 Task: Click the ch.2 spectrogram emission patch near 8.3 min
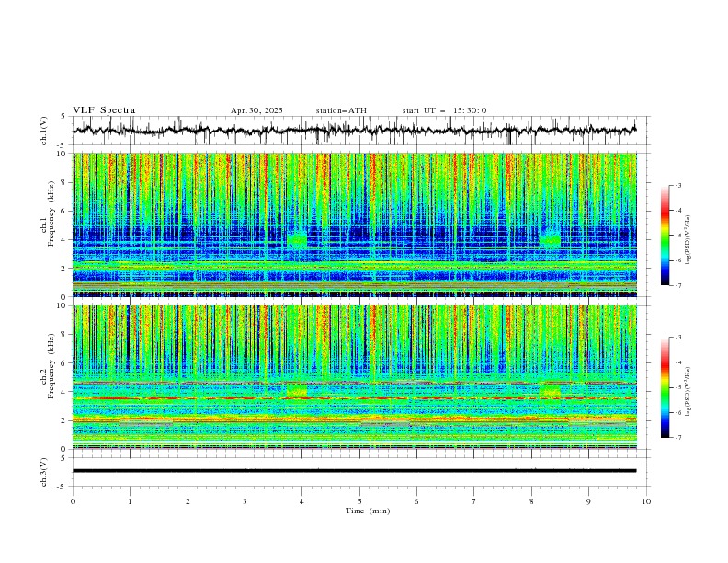551,391
